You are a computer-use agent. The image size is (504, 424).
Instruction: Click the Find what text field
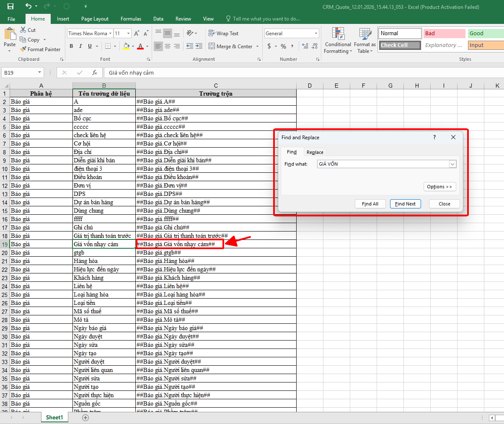click(x=382, y=164)
